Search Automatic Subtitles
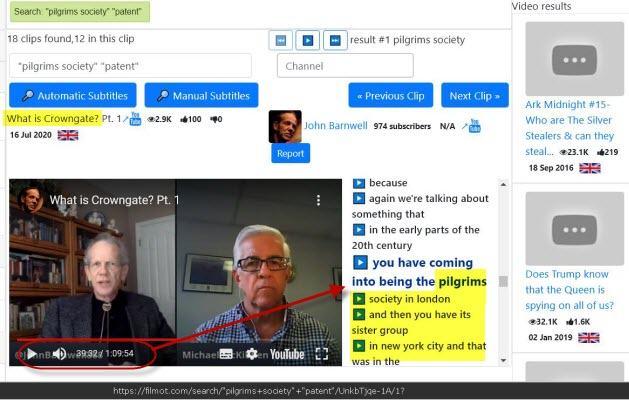 (x=73, y=95)
